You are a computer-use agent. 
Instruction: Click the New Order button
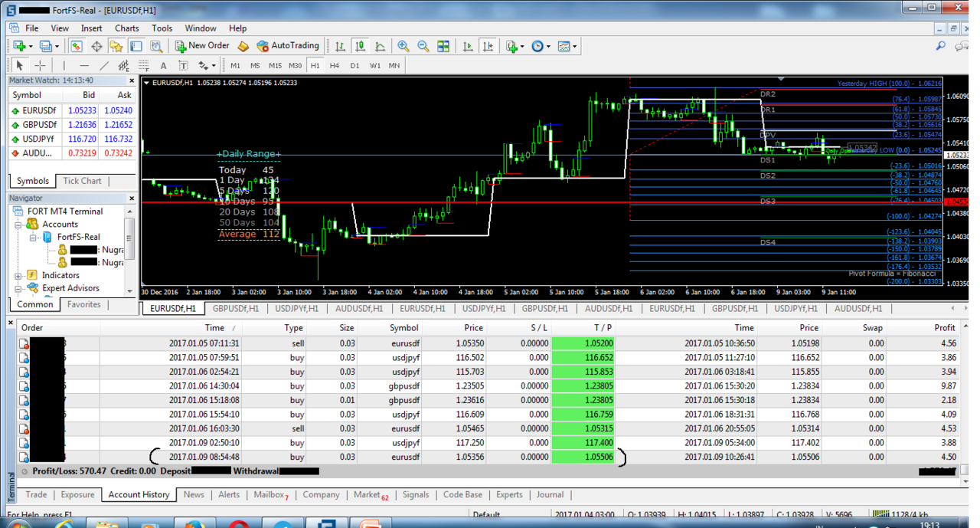coord(201,46)
